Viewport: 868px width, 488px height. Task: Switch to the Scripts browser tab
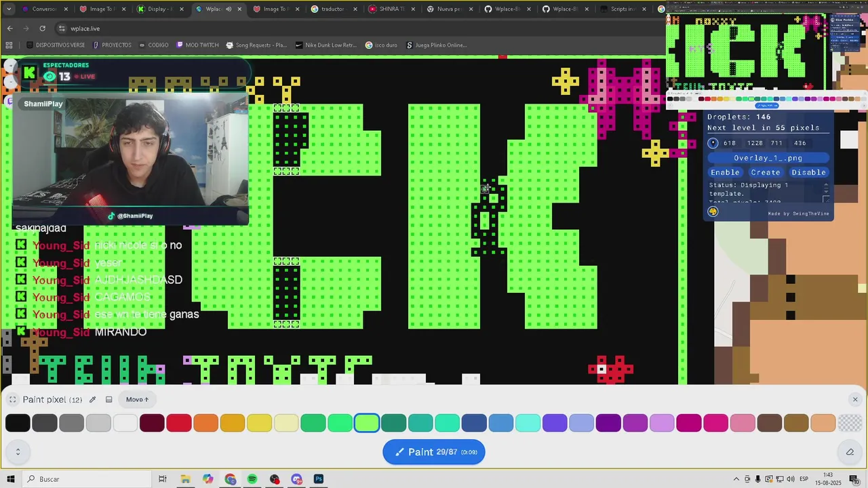pos(623,9)
